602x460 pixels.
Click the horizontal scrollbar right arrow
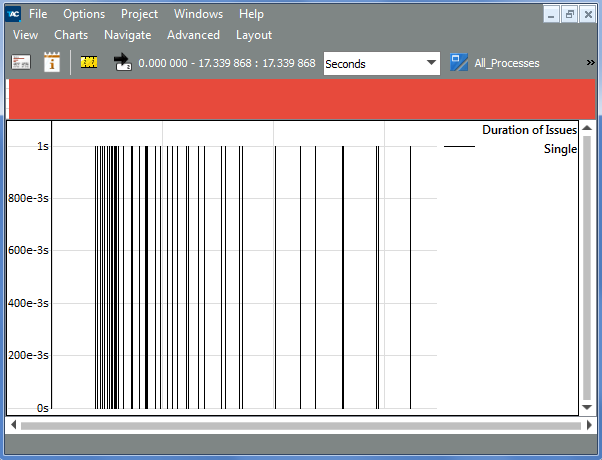[587, 425]
